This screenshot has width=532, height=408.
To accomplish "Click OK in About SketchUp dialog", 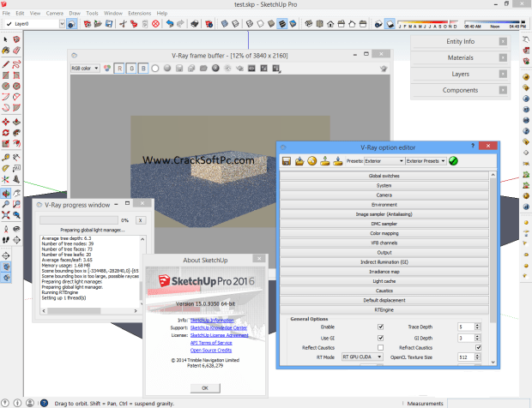I will tap(205, 388).
